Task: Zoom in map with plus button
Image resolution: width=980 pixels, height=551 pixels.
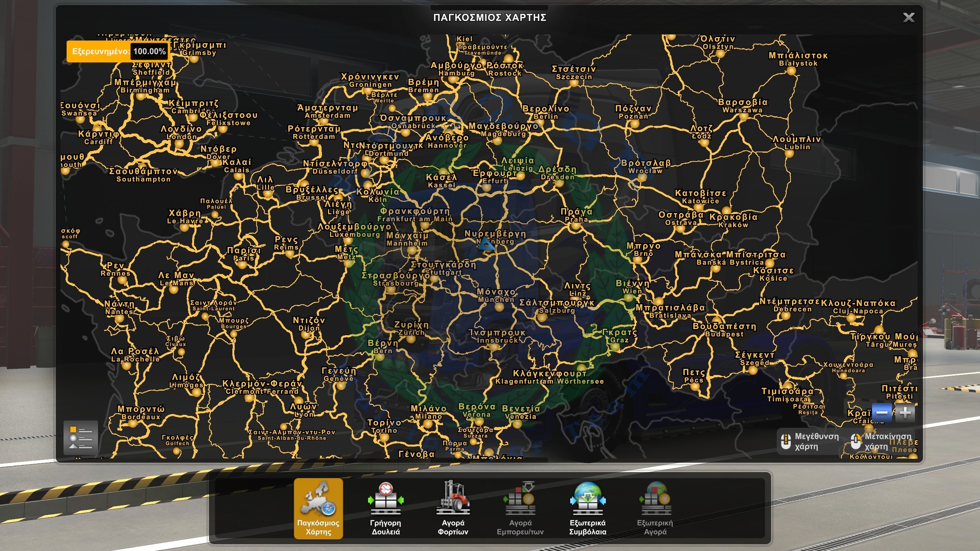Action: pyautogui.click(x=905, y=412)
